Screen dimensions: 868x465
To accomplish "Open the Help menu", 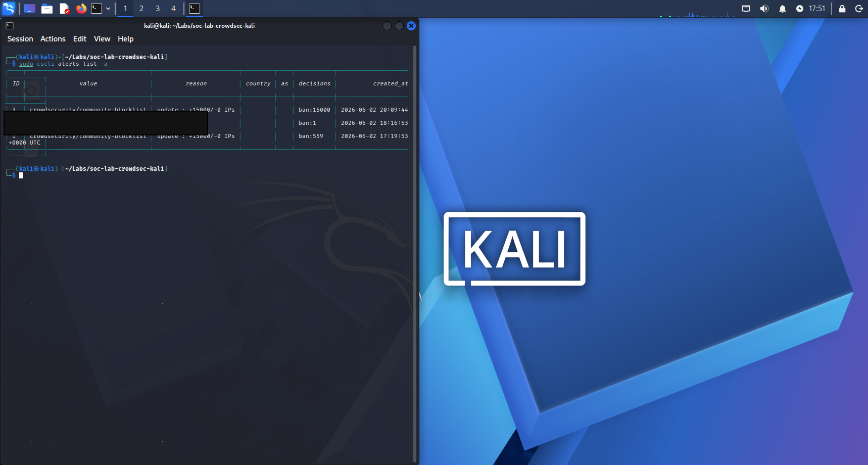I will coord(126,39).
